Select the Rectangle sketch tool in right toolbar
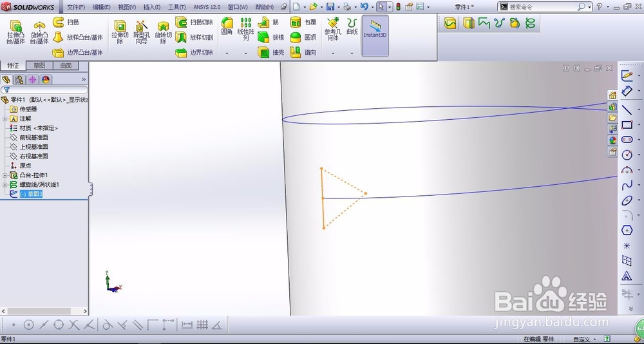This screenshot has height=344, width=644. [627, 124]
